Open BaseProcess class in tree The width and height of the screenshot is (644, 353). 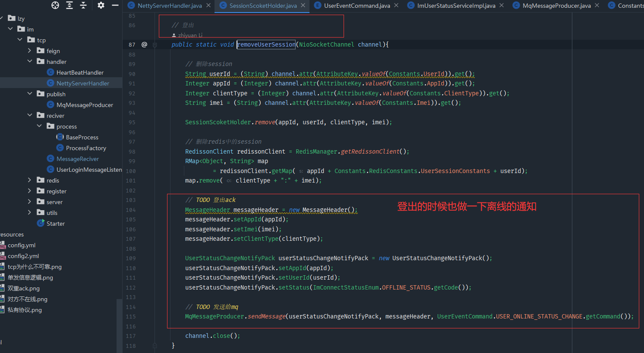(x=82, y=137)
